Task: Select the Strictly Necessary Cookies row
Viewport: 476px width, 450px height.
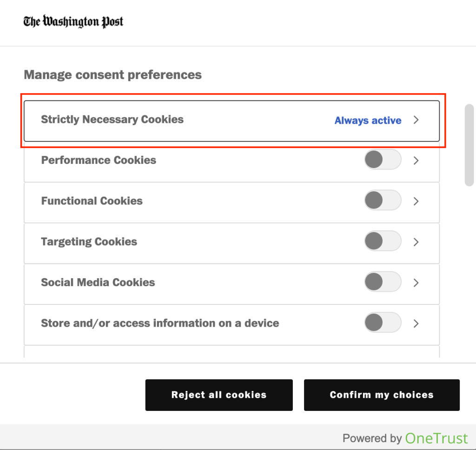Action: [x=186, y=120]
